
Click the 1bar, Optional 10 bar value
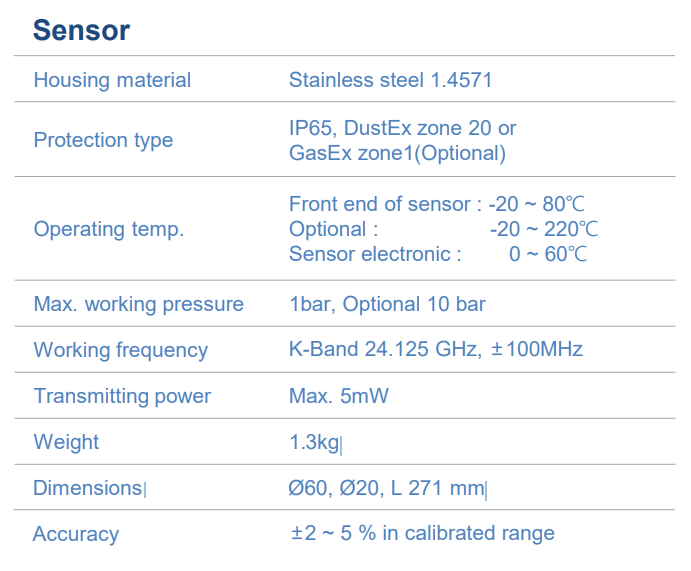pos(387,304)
